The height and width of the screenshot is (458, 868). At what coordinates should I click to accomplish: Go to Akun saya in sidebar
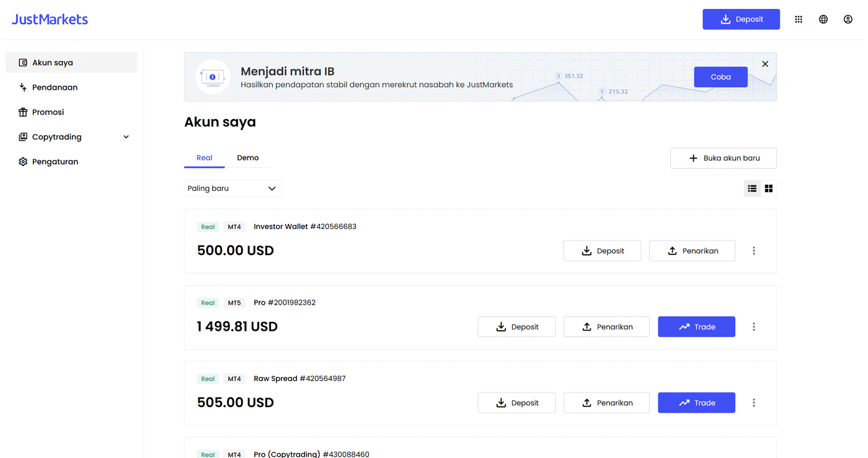point(71,62)
